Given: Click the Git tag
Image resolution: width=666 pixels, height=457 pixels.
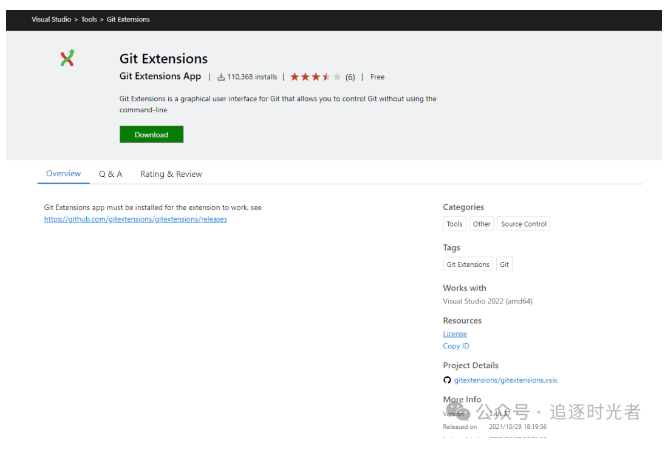Looking at the screenshot, I should tap(504, 264).
